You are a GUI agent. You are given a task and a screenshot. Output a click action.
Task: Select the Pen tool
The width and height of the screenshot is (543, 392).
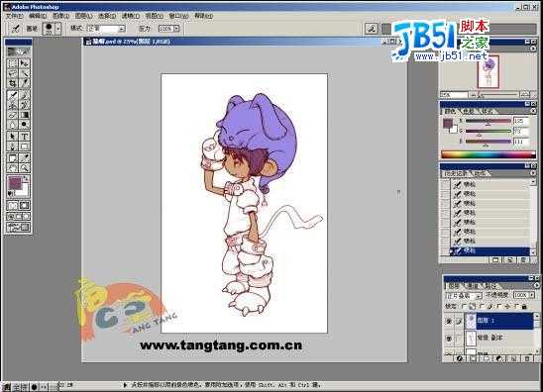click(13, 147)
